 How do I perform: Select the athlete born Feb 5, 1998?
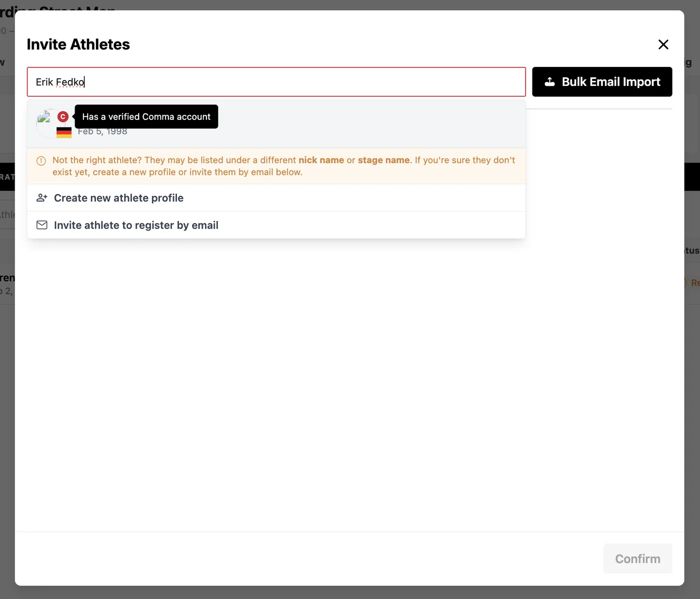[x=276, y=124]
